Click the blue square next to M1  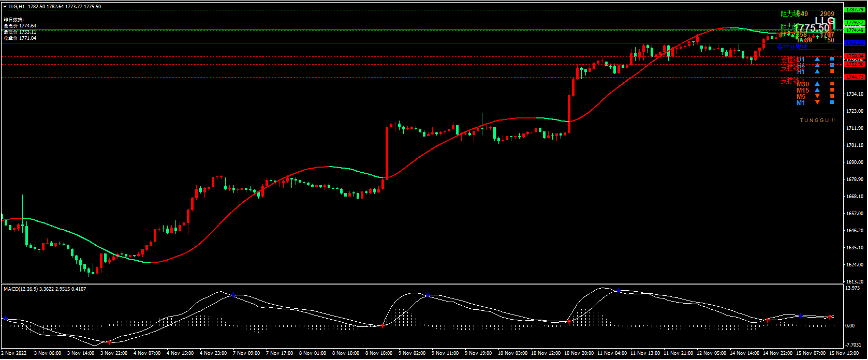(832, 102)
